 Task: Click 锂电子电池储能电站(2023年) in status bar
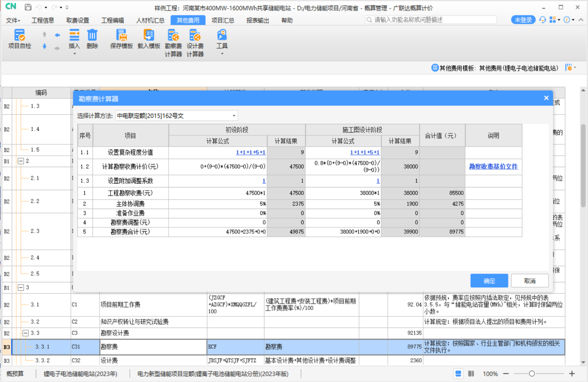[81, 374]
